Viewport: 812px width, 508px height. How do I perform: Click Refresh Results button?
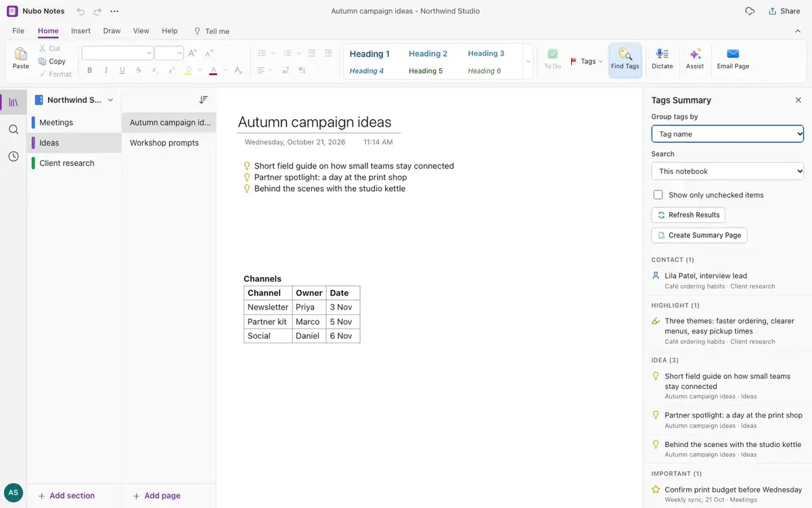click(688, 215)
